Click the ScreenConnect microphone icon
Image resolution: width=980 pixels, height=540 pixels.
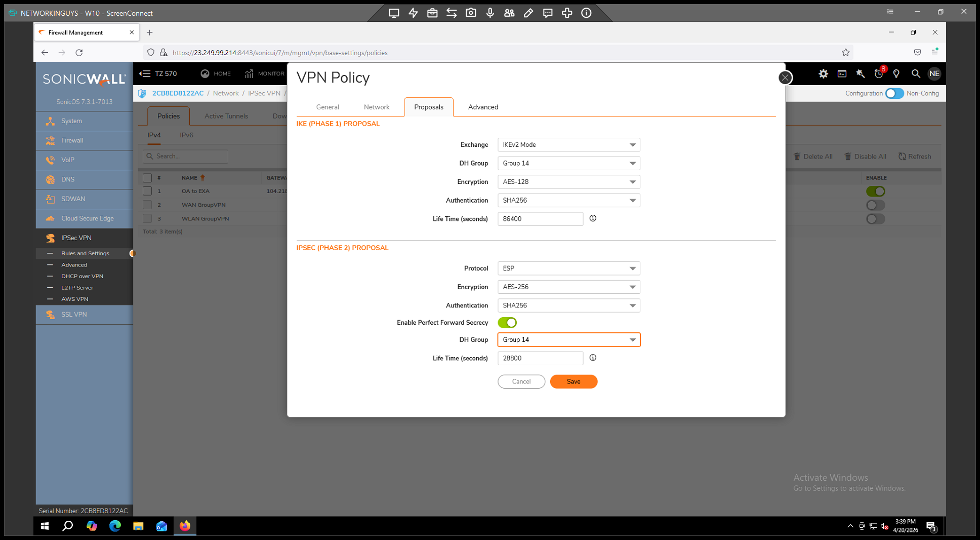pos(490,13)
